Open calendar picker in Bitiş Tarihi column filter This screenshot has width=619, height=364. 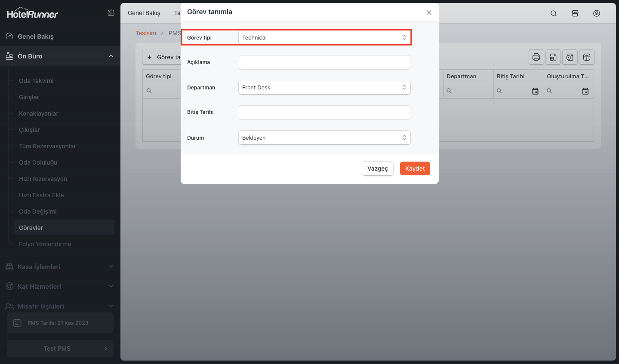[535, 91]
